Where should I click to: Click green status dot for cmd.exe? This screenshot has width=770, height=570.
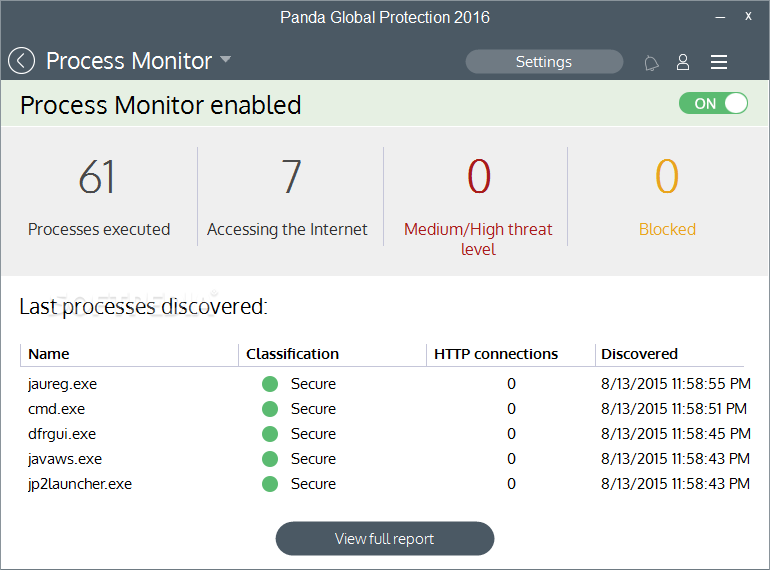click(x=270, y=409)
